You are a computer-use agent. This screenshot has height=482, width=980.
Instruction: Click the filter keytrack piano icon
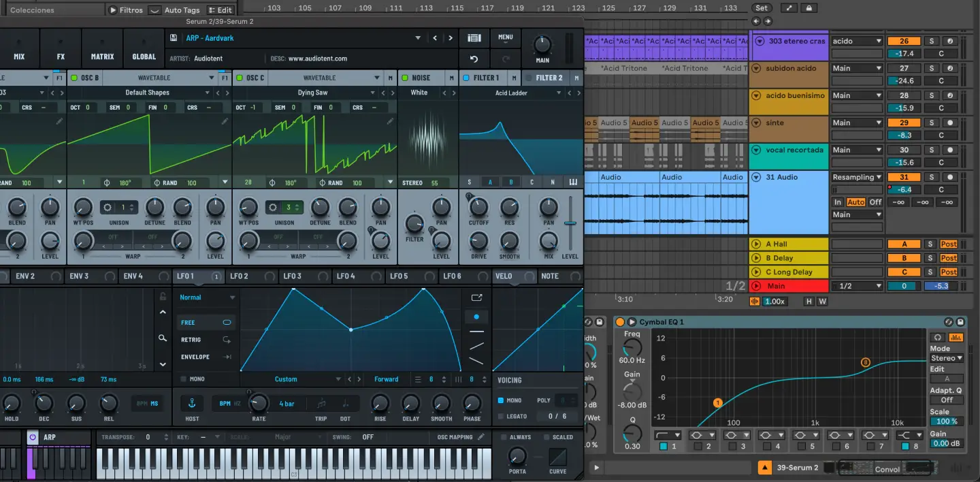point(573,182)
